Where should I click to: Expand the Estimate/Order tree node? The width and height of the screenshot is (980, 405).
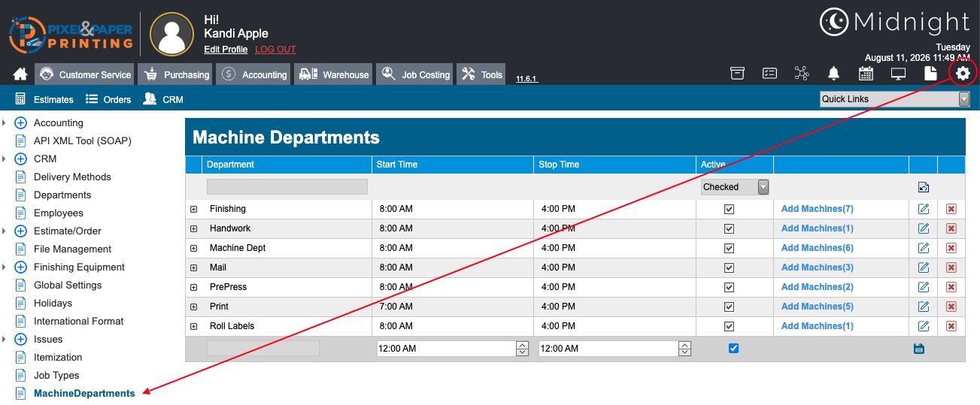tap(5, 231)
